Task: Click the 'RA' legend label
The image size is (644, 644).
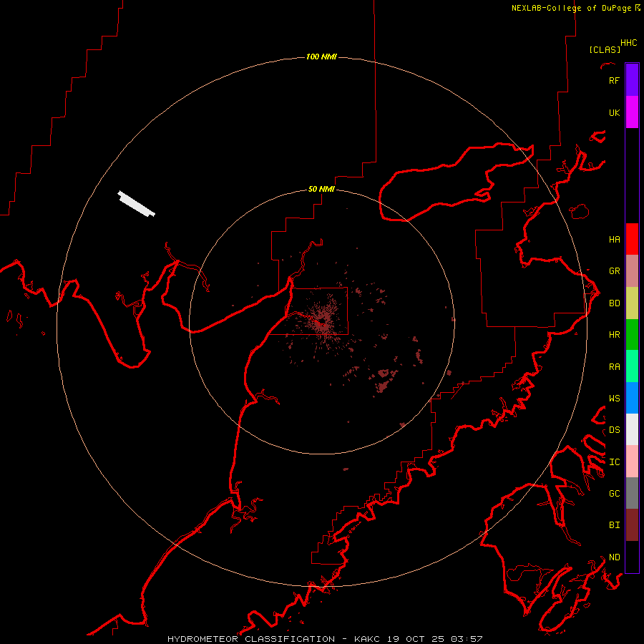Action: 615,367
